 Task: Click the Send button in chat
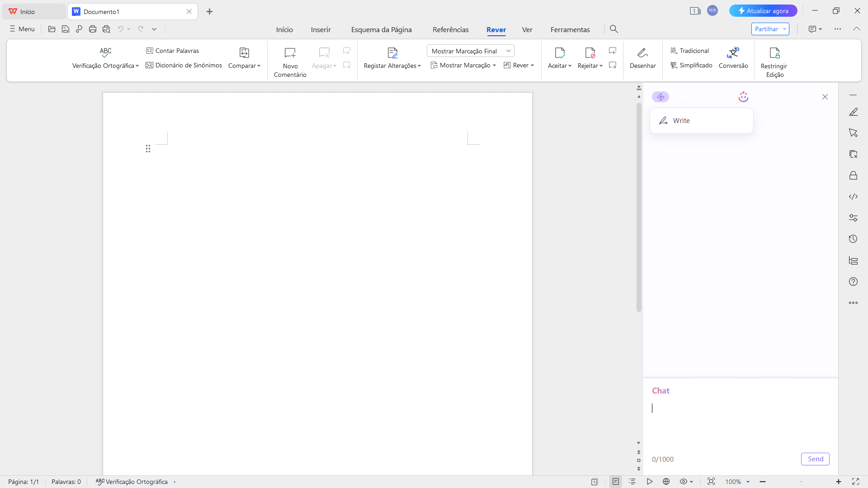click(x=815, y=459)
